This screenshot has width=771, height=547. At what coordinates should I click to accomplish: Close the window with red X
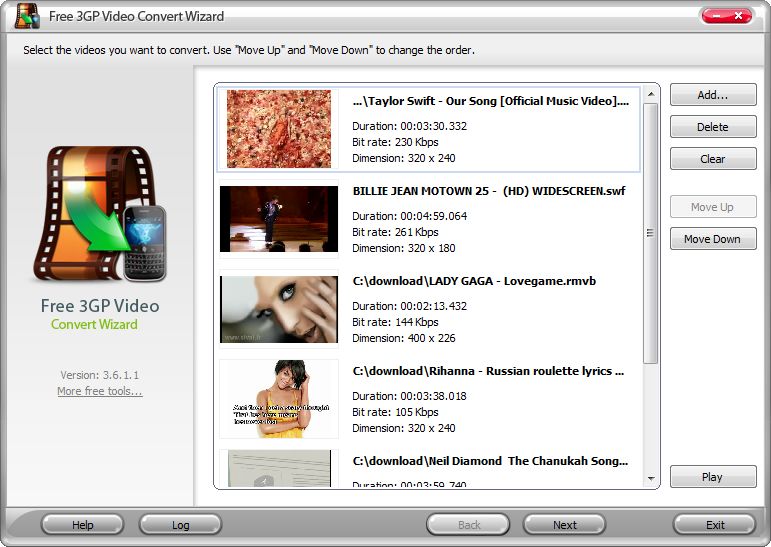click(738, 16)
